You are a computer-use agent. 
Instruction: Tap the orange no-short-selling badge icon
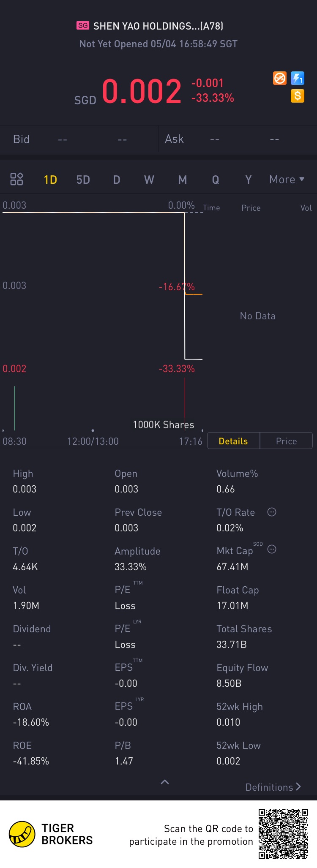pyautogui.click(x=280, y=78)
